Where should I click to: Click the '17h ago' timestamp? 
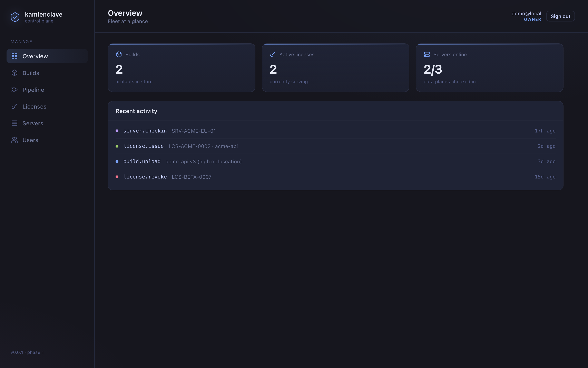[x=545, y=131]
